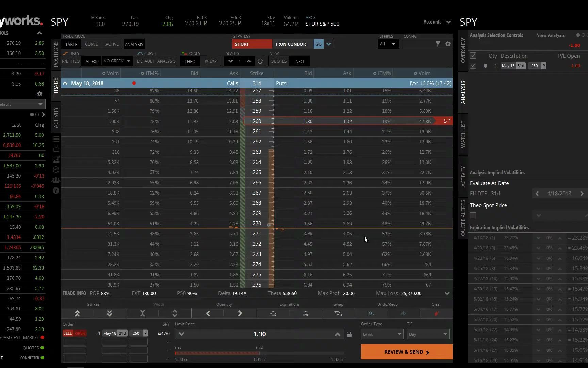This screenshot has height=368, width=588.
Task: Open the default watchlist dropdown in left panel
Action: pos(22,104)
